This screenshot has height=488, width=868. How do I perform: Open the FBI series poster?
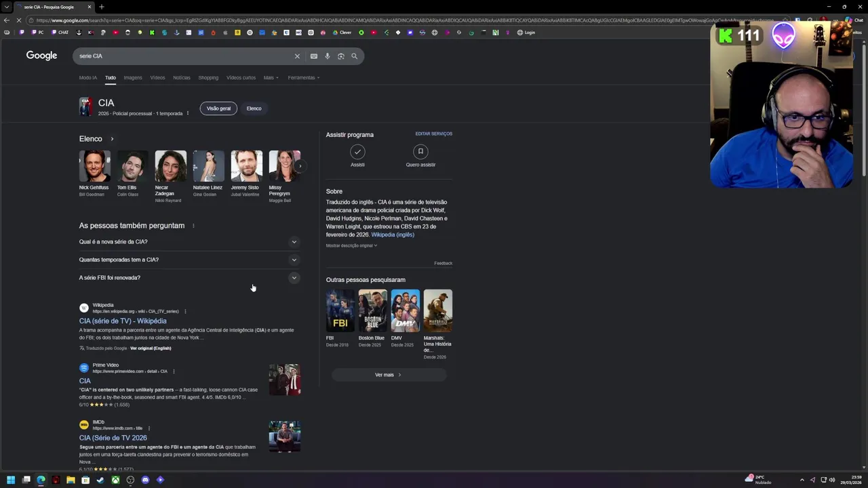(x=340, y=310)
